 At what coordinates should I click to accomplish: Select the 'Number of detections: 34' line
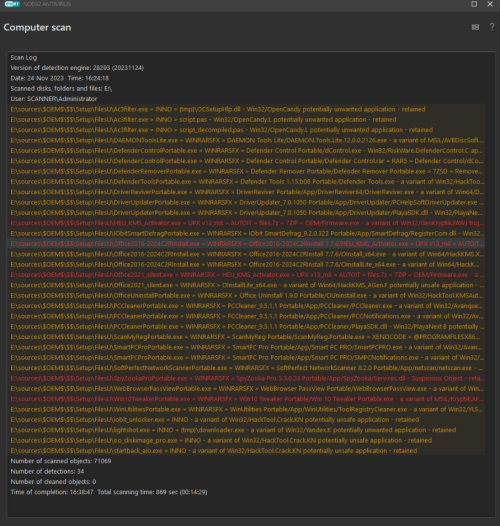point(47,471)
